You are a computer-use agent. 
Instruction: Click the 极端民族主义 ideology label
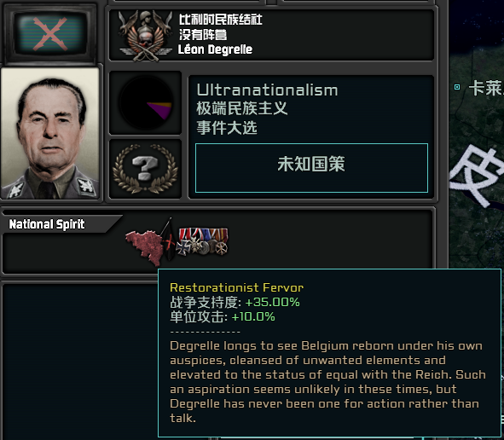tap(241, 108)
